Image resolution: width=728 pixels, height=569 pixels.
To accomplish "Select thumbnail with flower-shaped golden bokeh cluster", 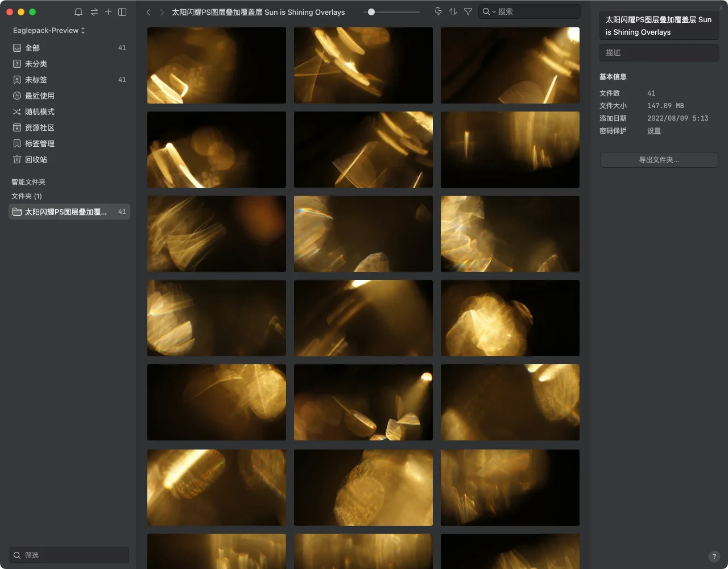I will pos(510,318).
